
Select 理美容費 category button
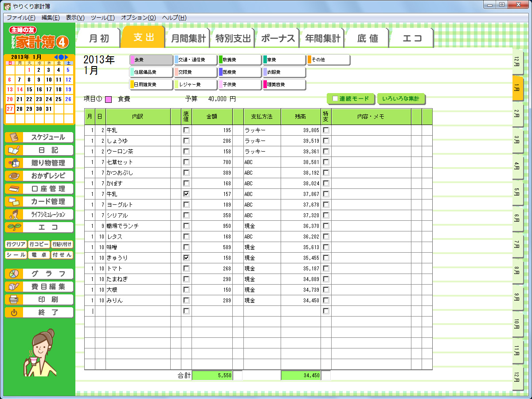[x=284, y=85]
